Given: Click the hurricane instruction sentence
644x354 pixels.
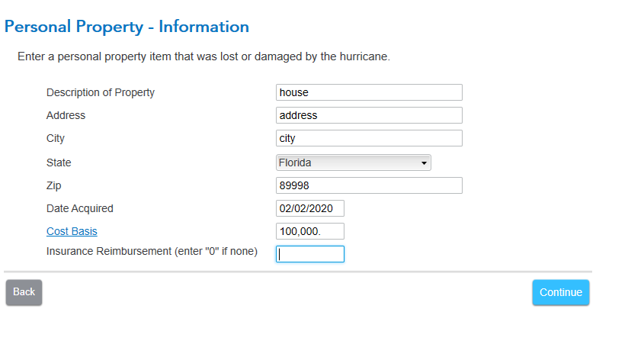Looking at the screenshot, I should tap(203, 56).
